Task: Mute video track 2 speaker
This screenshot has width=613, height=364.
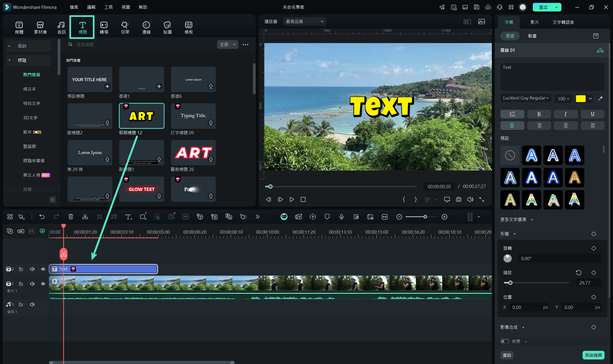Action: [32, 269]
